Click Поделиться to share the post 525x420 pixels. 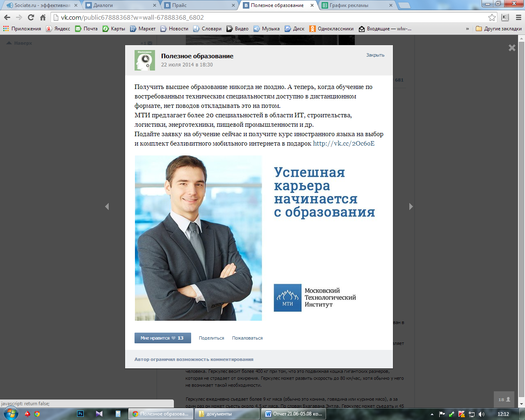tap(212, 338)
